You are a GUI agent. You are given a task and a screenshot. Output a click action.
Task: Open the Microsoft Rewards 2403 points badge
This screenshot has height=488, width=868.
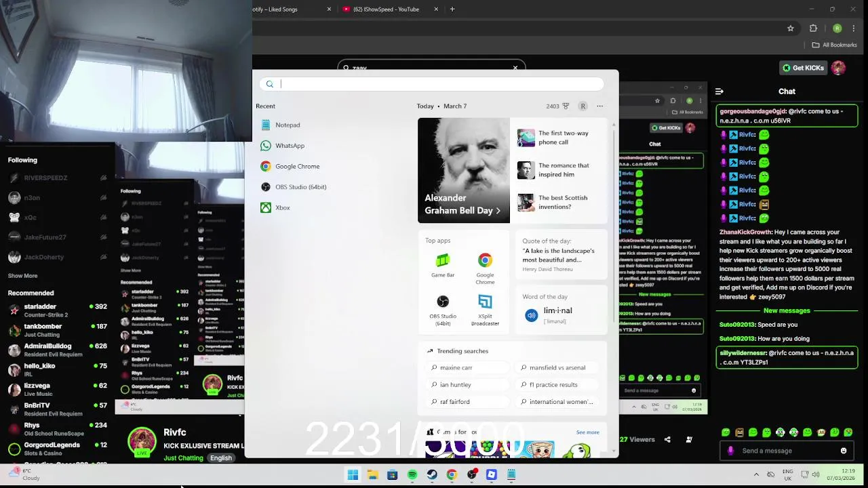pyautogui.click(x=557, y=106)
